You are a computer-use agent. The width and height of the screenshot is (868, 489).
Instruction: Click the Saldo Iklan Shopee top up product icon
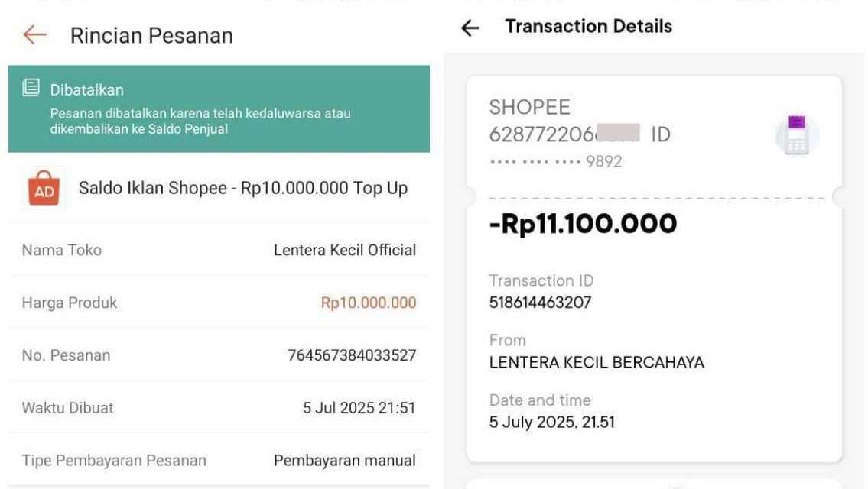(x=43, y=187)
